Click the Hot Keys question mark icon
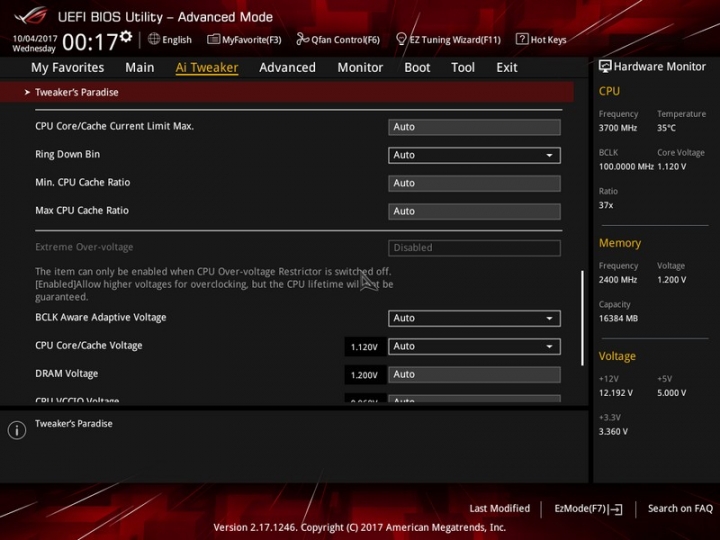The height and width of the screenshot is (540, 720). tap(522, 39)
